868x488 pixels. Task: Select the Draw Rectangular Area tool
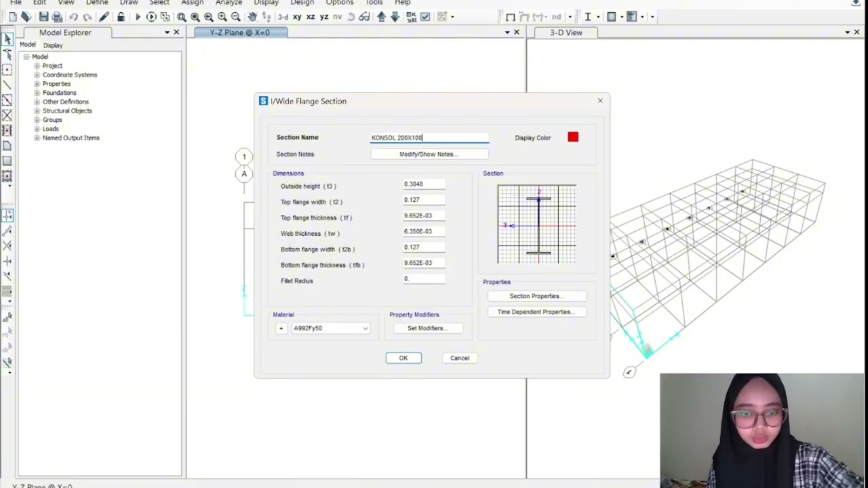click(x=7, y=161)
